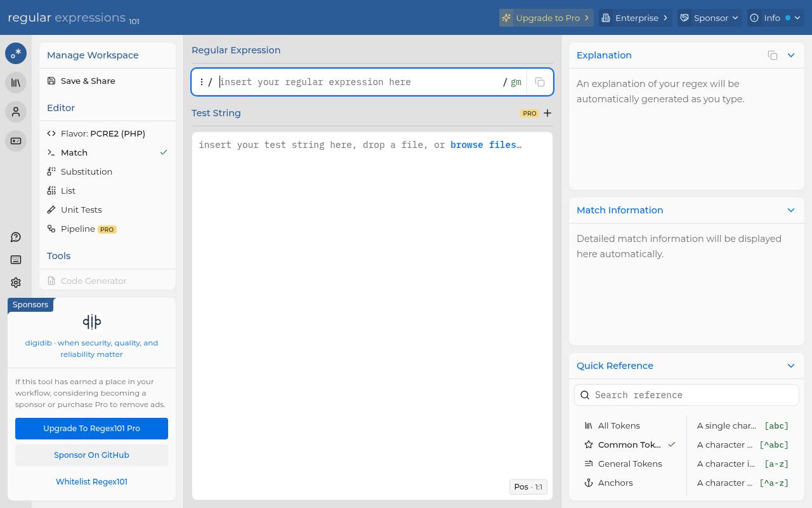Click Save & Share
This screenshot has width=812, height=508.
pos(107,81)
